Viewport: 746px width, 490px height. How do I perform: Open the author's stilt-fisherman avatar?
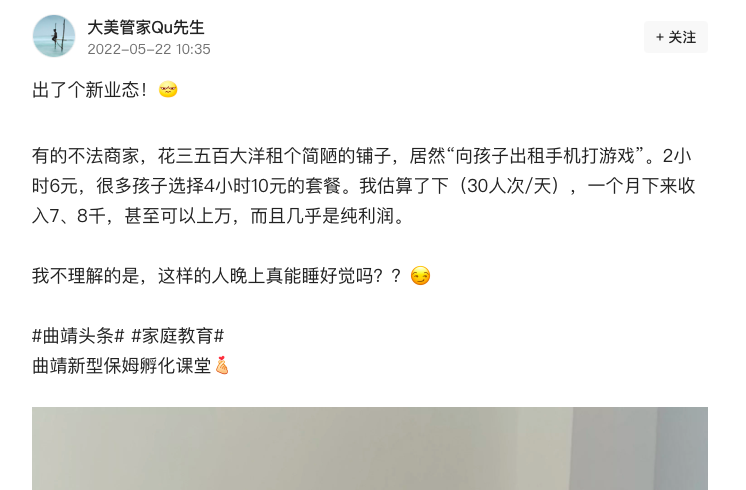coord(54,36)
